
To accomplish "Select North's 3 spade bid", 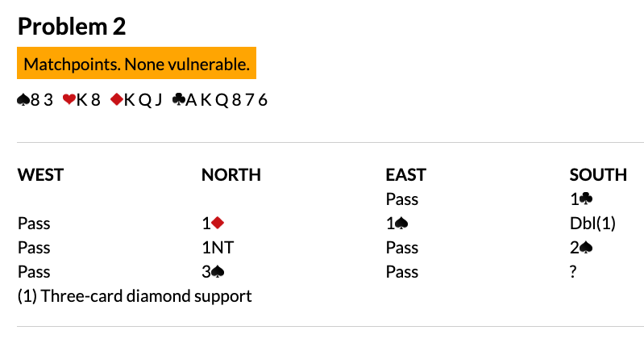I will pos(212,271).
